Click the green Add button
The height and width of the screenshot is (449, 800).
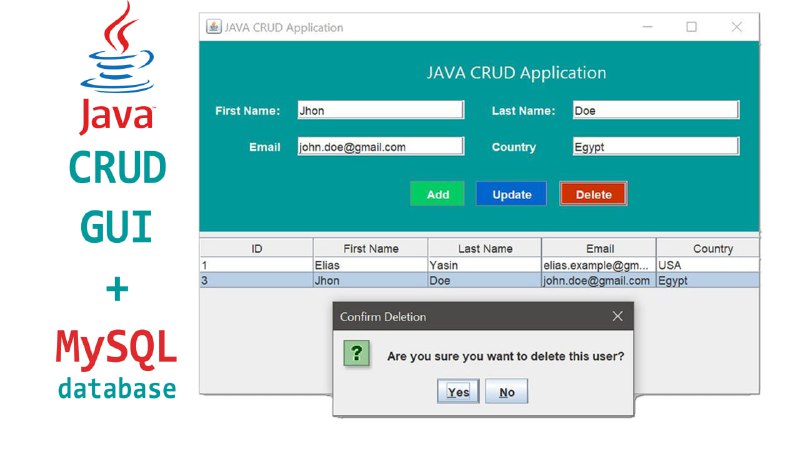point(437,194)
